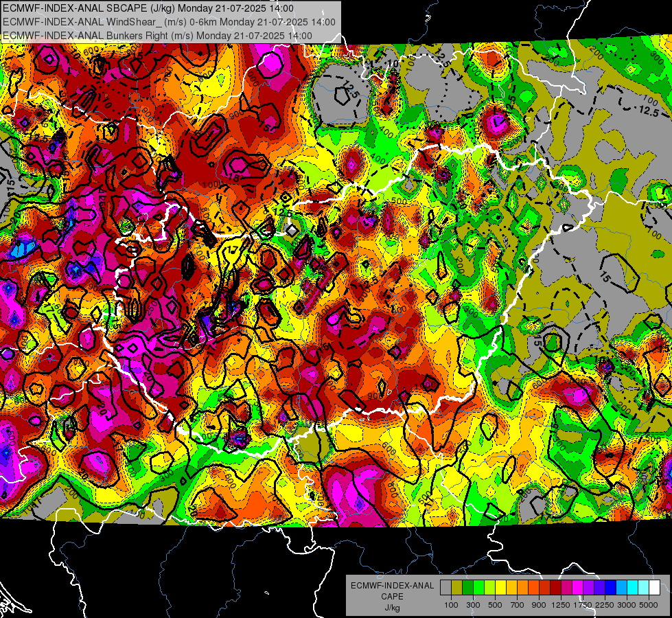Select the orange 700–800 legend swatch
Screen dimensions: 672x618
(x=522, y=588)
